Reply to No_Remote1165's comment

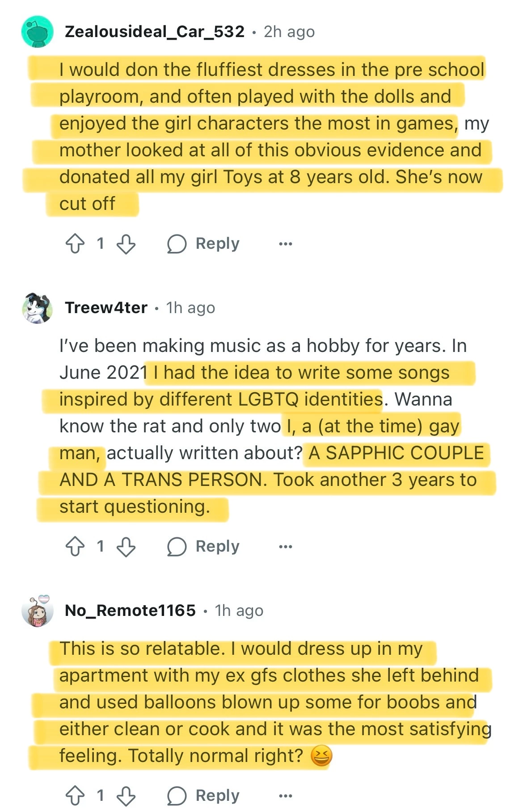(203, 795)
